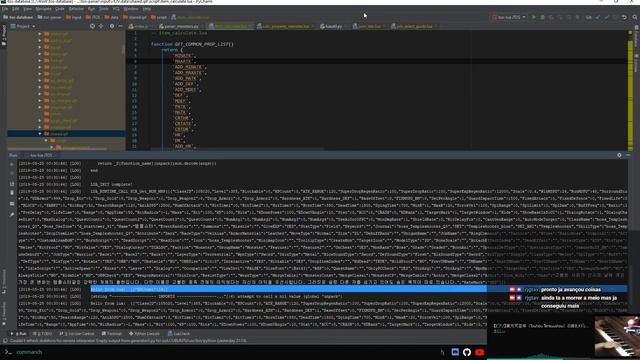Click the undo/revert arrow in top toolbar
This screenshot has height=360, width=640.
(624, 17)
